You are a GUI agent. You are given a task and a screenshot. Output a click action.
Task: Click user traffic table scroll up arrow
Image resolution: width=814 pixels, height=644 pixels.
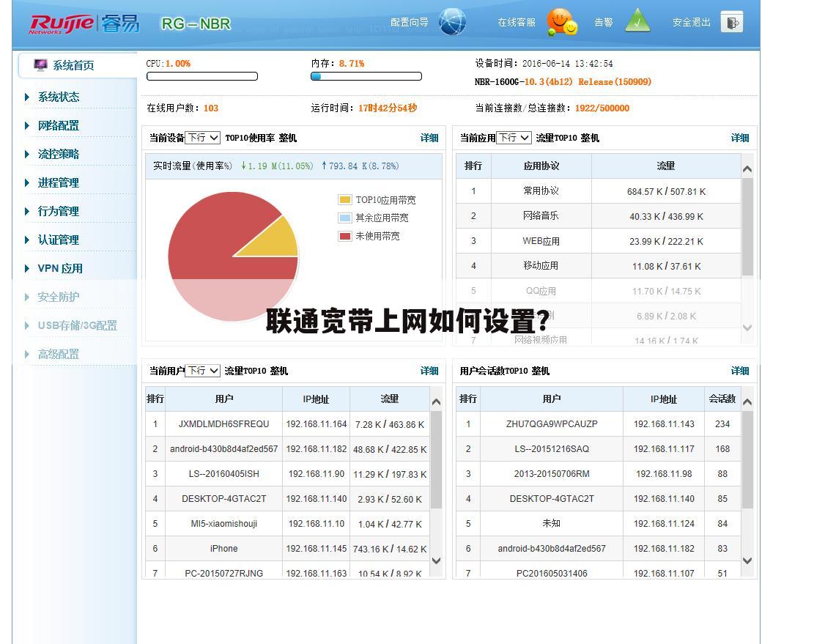[437, 401]
